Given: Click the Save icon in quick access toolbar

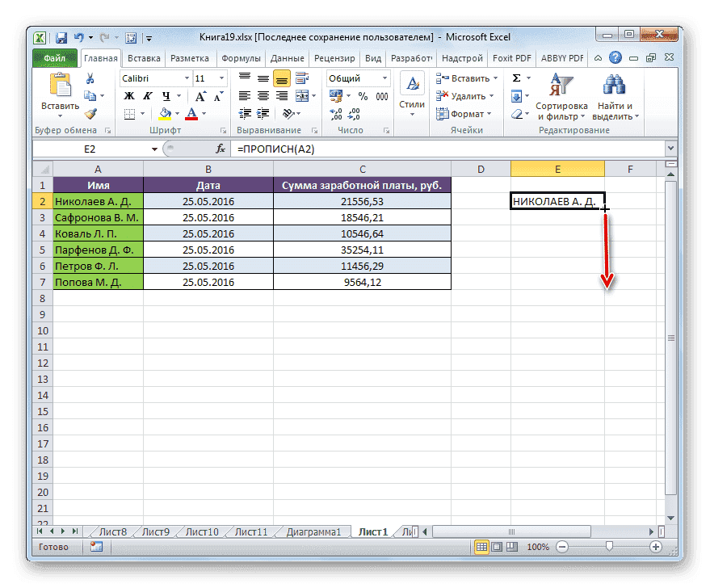Looking at the screenshot, I should point(61,37).
